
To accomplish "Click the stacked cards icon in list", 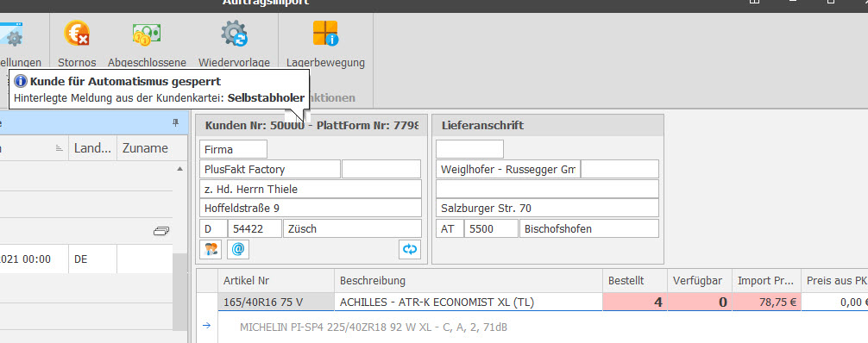I will [x=161, y=231].
